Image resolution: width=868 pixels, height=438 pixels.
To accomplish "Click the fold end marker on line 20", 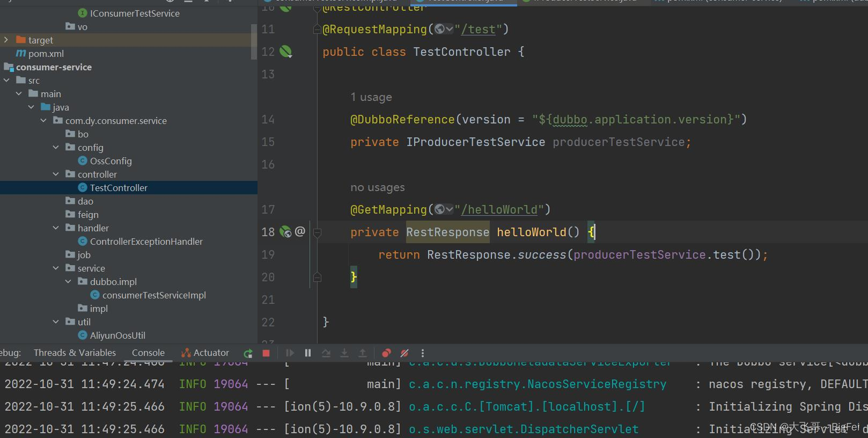I will (x=317, y=277).
